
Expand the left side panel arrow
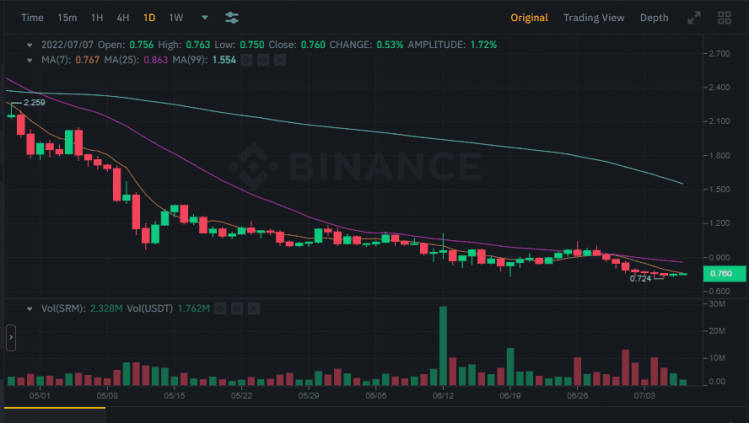pos(11,338)
